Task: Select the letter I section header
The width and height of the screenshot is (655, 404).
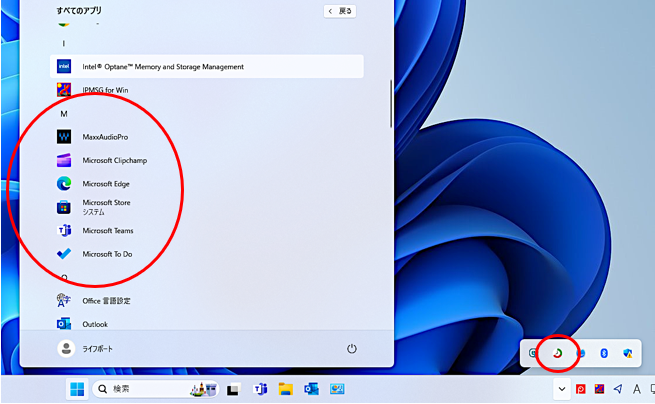Action: pyautogui.click(x=63, y=43)
